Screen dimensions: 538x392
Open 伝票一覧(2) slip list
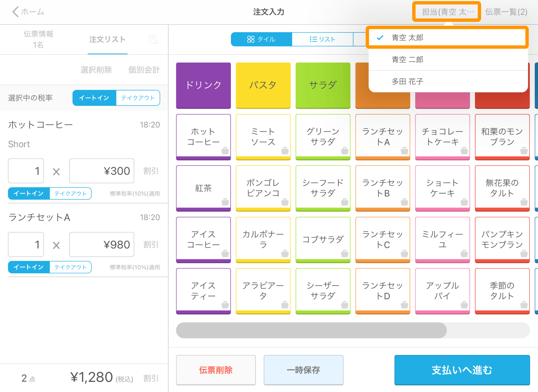(x=506, y=12)
